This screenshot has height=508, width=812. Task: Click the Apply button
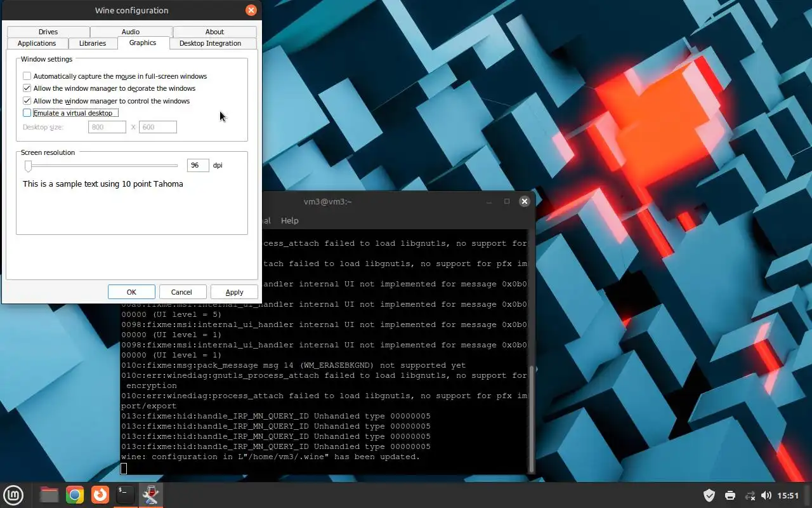coord(234,292)
